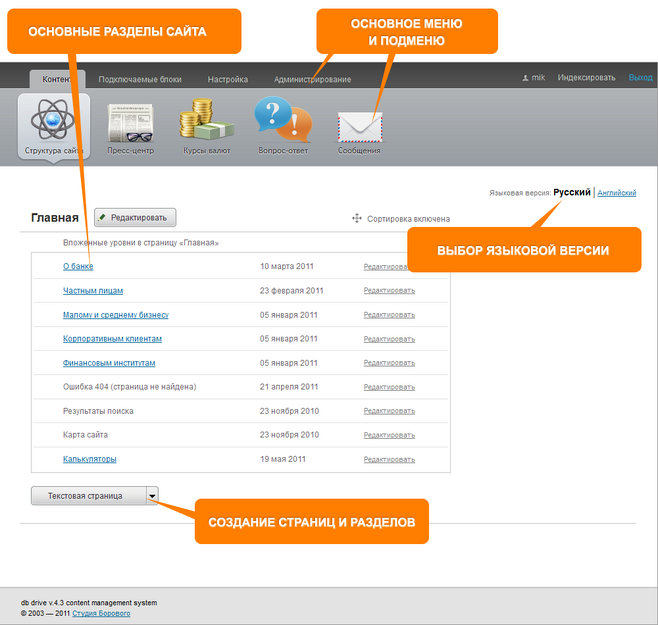658x625 pixels.
Task: Open the Вопрос-ответ speech bubbles icon
Action: (283, 120)
